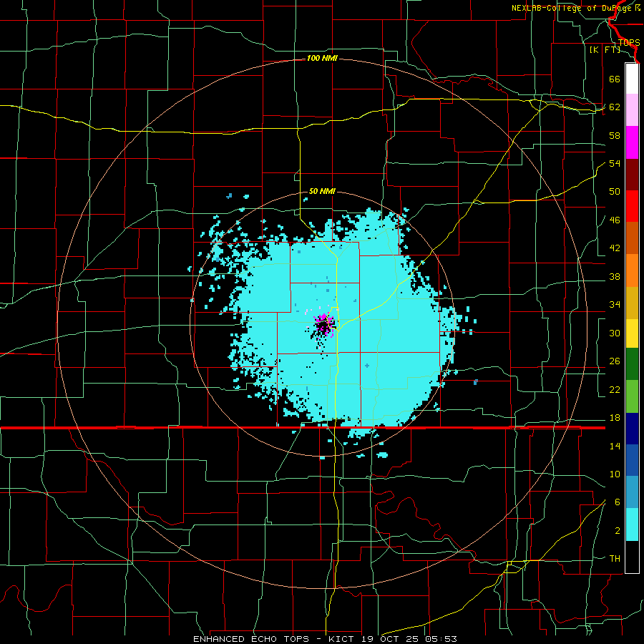The image size is (644, 644).
Task: Select the dark green legend swatch
Action: (x=632, y=364)
